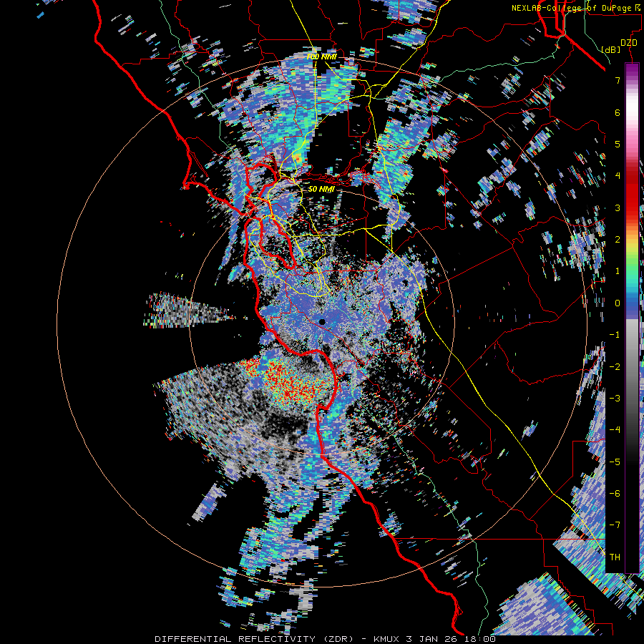Viewport: 644px width, 644px height.
Task: Click the 1 tick value on the color scale
Action: tap(618, 271)
